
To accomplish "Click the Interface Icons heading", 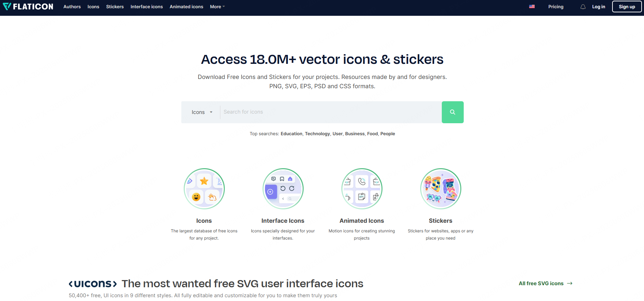I will click(283, 221).
